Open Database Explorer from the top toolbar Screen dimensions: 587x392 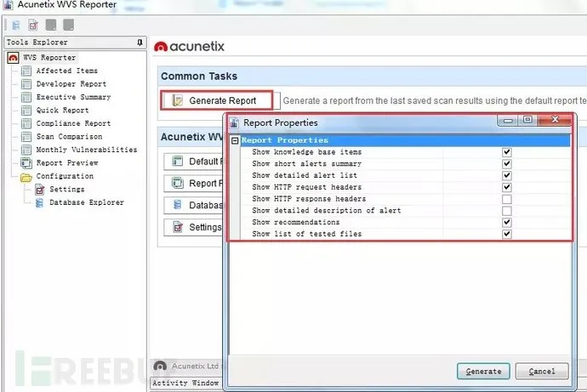16,25
